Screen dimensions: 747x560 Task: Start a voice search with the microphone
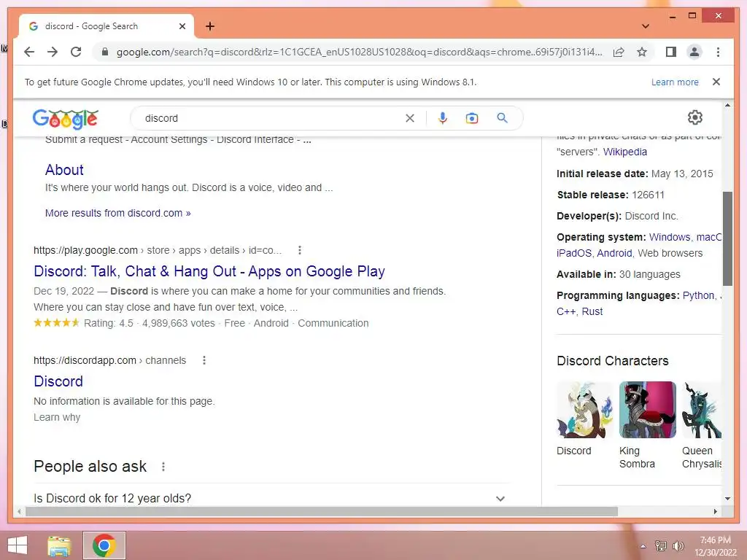click(443, 118)
